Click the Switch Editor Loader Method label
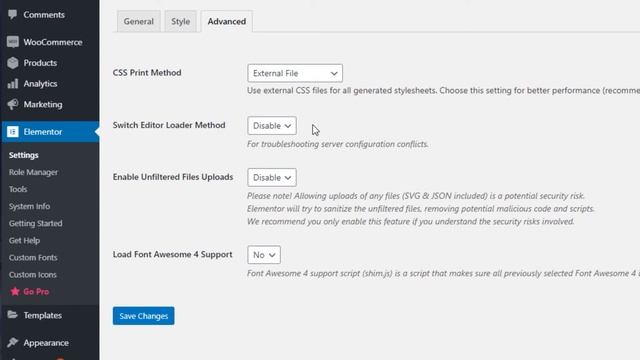 click(x=169, y=125)
